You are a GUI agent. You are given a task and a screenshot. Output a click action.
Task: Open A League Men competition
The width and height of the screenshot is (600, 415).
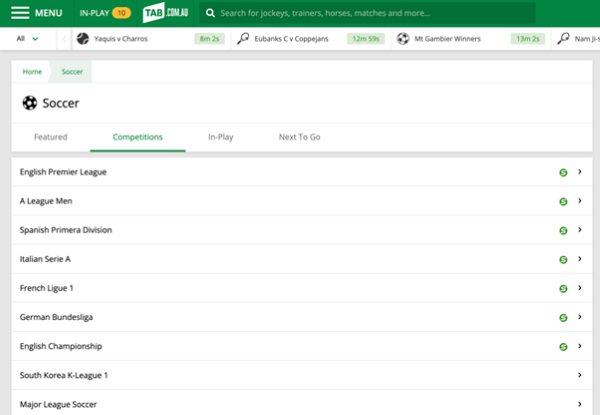pyautogui.click(x=302, y=201)
